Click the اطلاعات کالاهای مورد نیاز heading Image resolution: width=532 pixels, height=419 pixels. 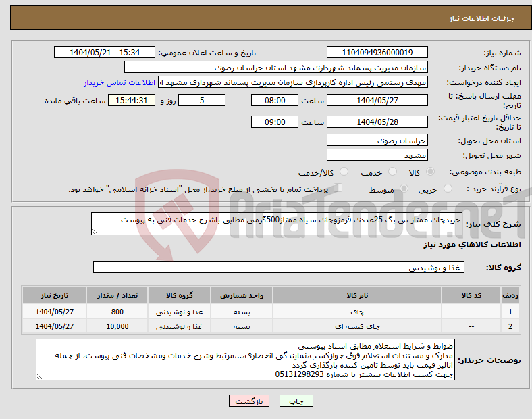click(x=472, y=245)
